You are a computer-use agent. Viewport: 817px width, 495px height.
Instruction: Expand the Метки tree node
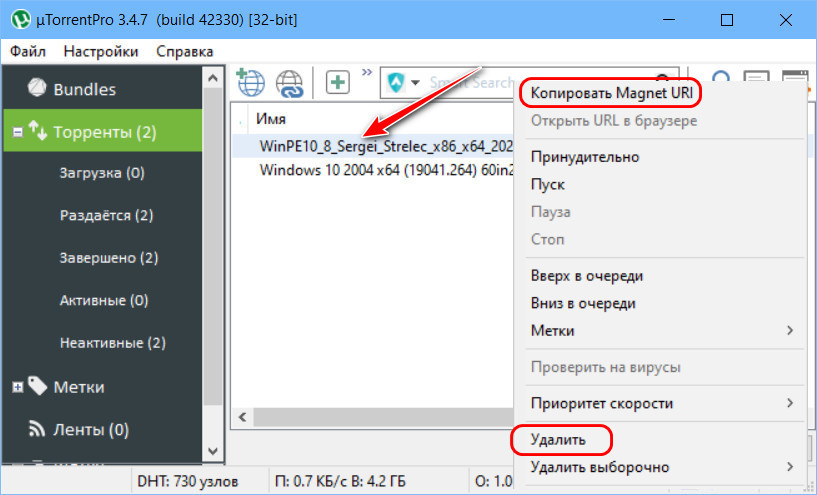(18, 387)
